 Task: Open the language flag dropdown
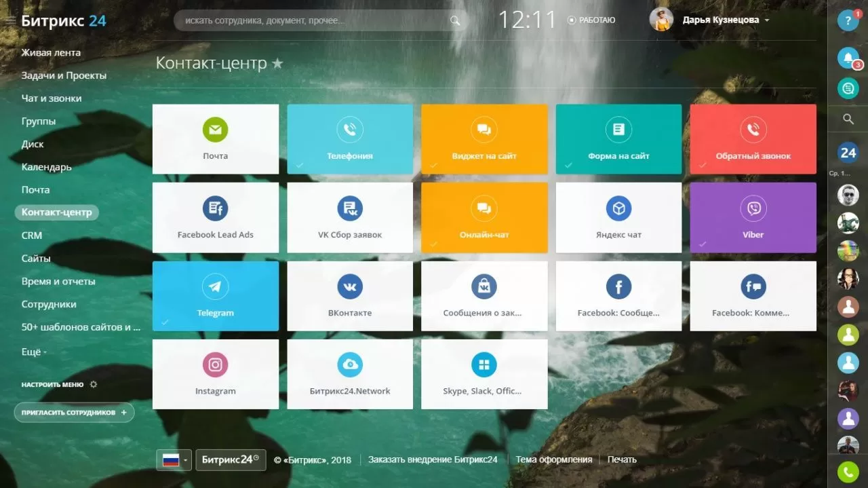coord(174,459)
